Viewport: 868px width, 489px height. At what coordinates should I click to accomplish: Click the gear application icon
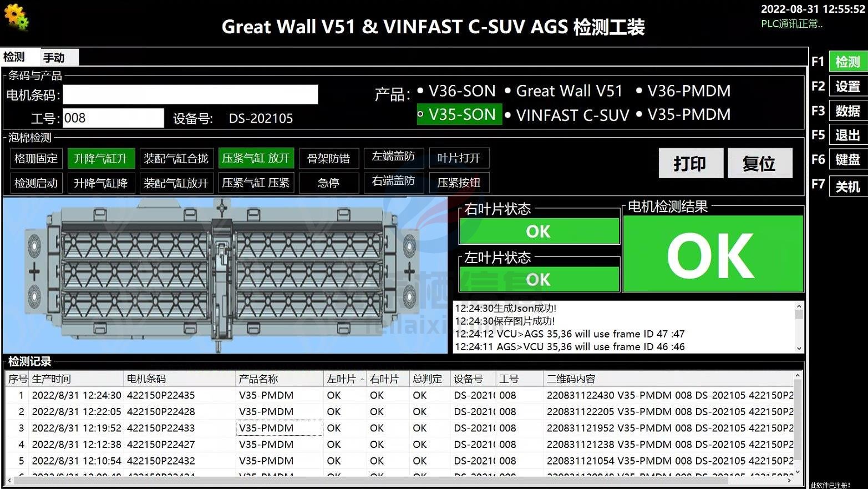point(16,17)
